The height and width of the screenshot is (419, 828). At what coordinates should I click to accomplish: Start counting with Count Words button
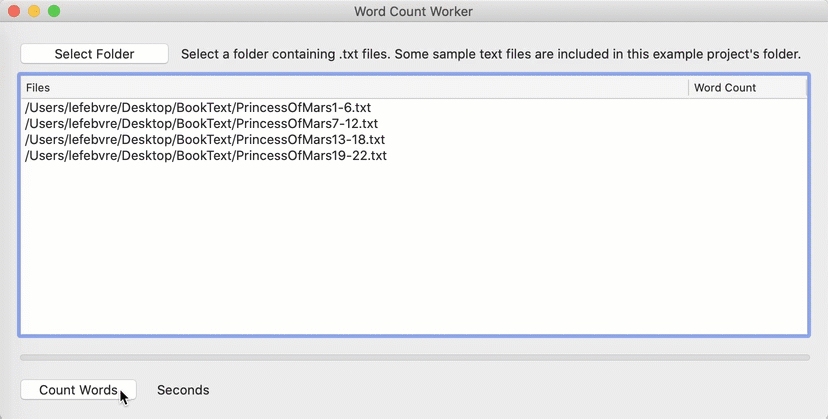coord(78,390)
